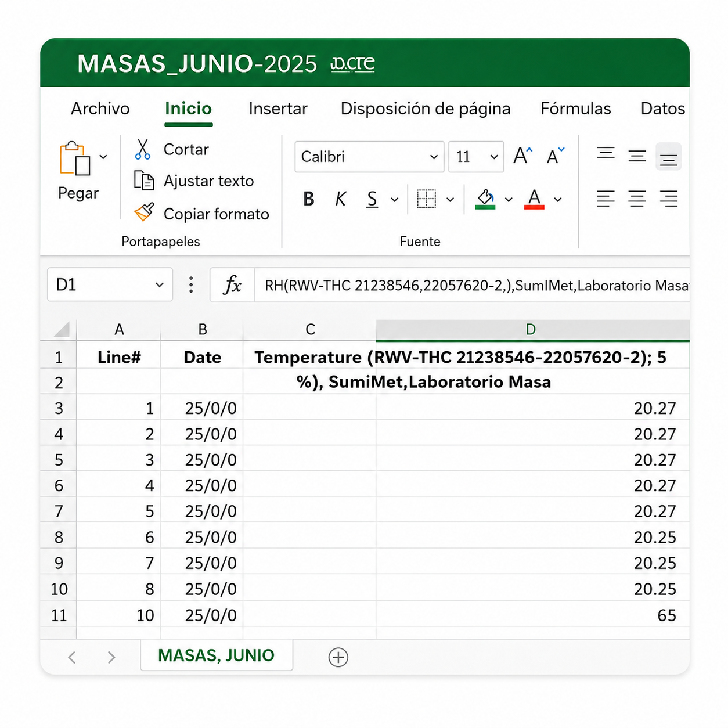Viewport: 728px width, 728px height.
Task: Apply cell borders icon
Action: [427, 199]
